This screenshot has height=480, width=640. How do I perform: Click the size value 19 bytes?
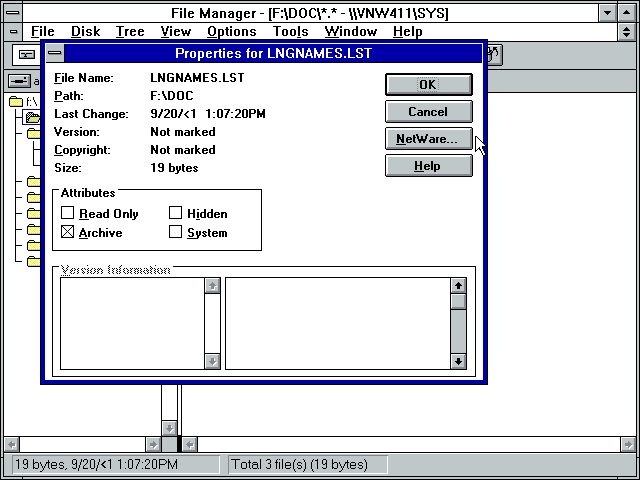(174, 168)
